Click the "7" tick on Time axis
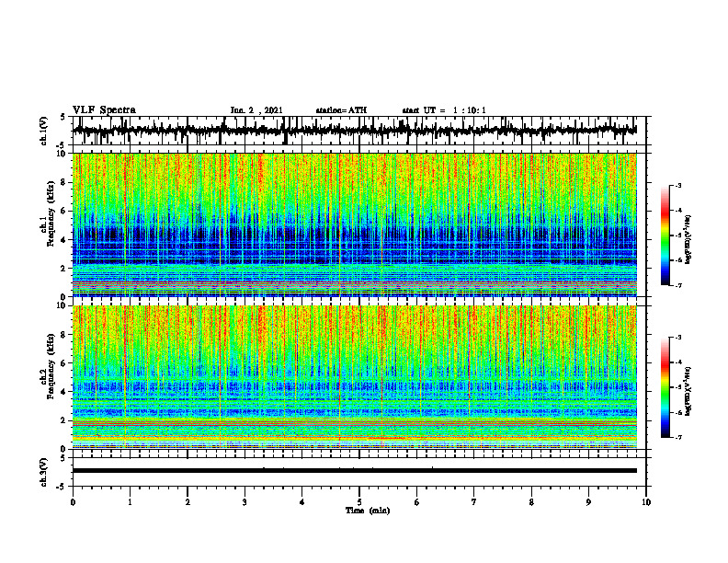Image resolution: width=728 pixels, height=563 pixels. 474,502
